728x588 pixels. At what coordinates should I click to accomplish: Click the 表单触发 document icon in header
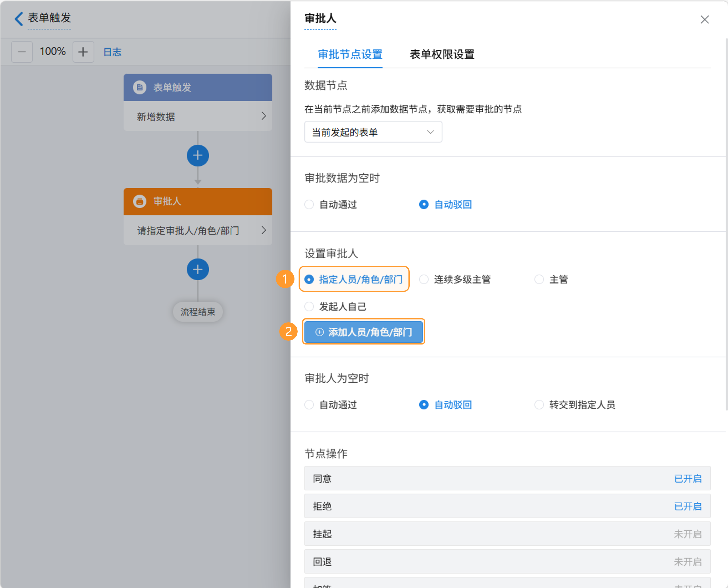pos(140,87)
